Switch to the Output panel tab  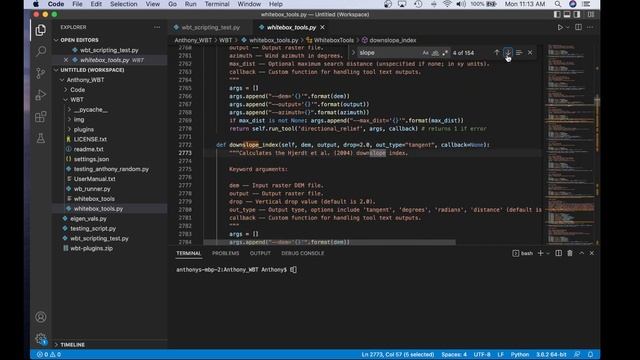click(x=260, y=253)
